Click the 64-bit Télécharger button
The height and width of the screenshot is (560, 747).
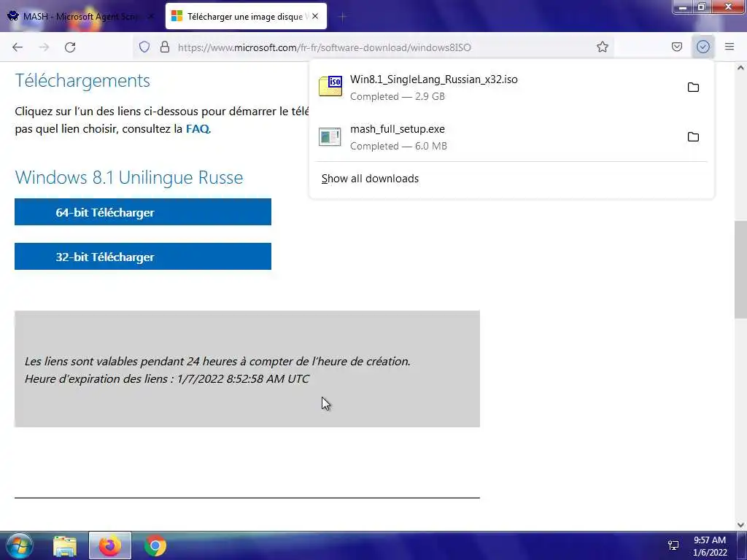[143, 212]
